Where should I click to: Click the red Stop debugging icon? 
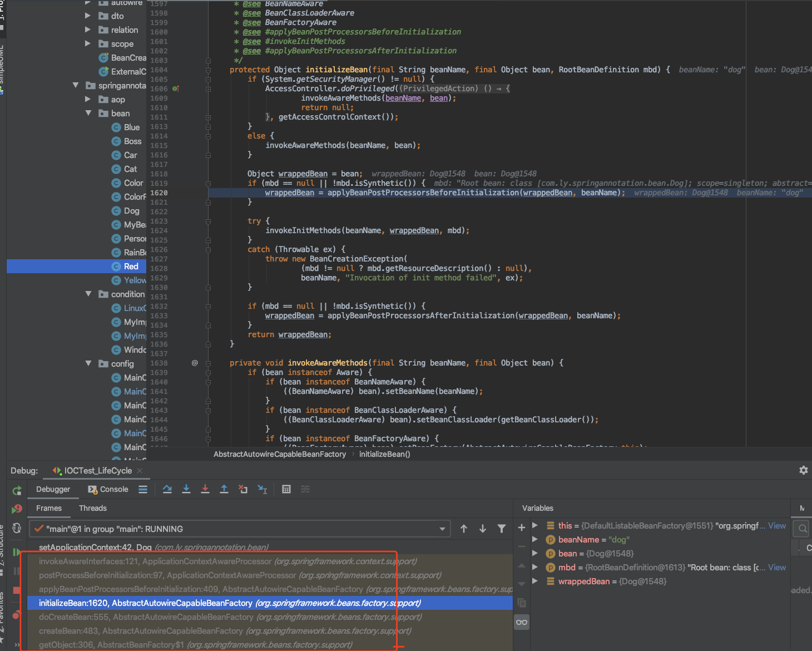click(17, 590)
